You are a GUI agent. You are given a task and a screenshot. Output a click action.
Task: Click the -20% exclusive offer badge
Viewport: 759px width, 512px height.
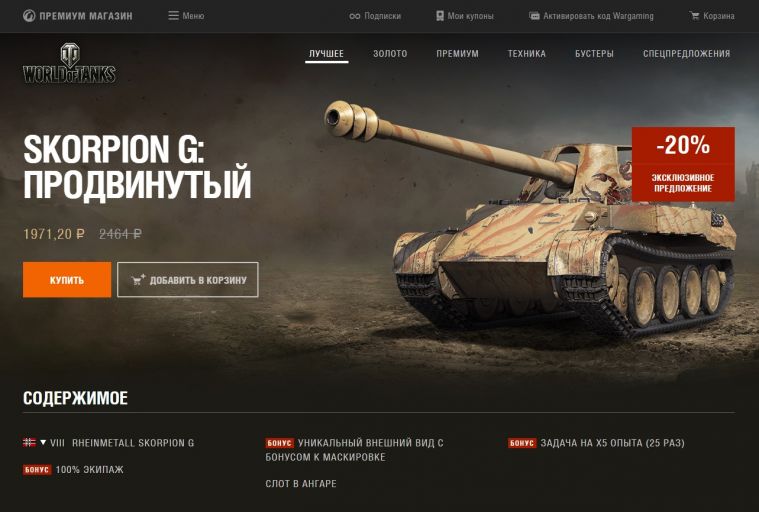(683, 164)
